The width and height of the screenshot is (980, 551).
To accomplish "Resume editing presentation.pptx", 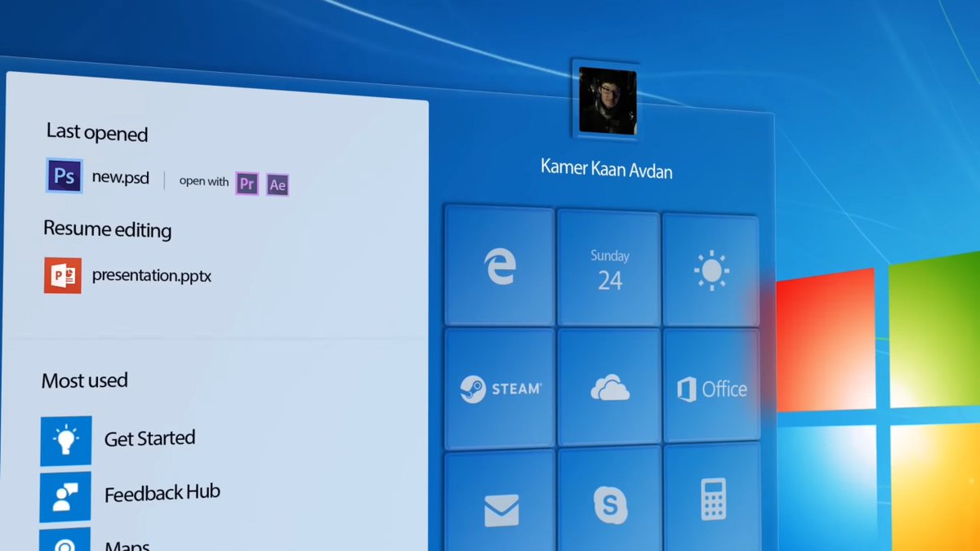I will (x=152, y=276).
